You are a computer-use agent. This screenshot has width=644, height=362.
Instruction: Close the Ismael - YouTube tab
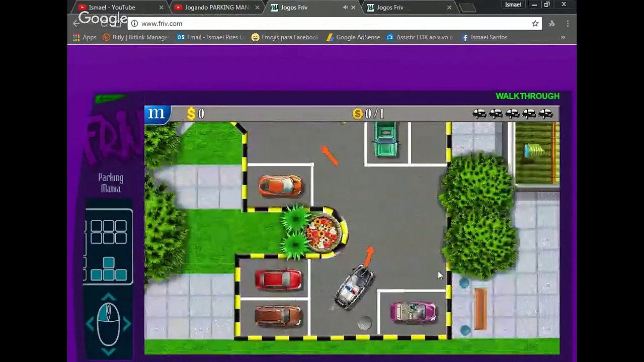[x=161, y=8]
